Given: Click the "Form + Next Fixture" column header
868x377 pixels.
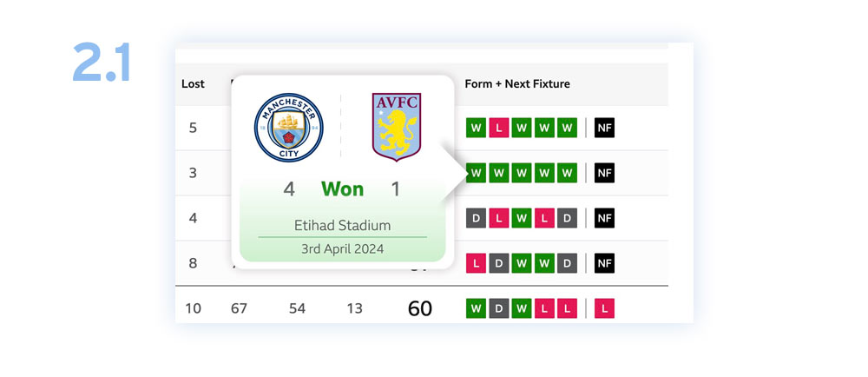Looking at the screenshot, I should click(x=517, y=84).
